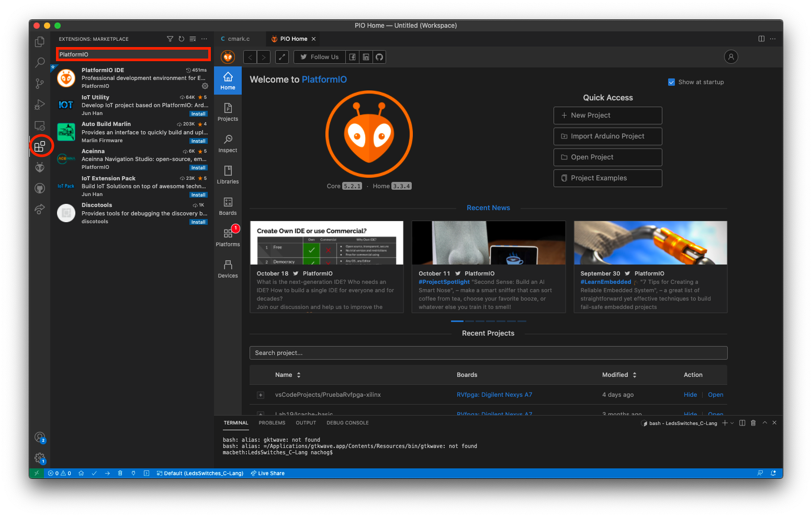
Task: Switch to the DEBUG CONSOLE panel tab
Action: [x=347, y=423]
